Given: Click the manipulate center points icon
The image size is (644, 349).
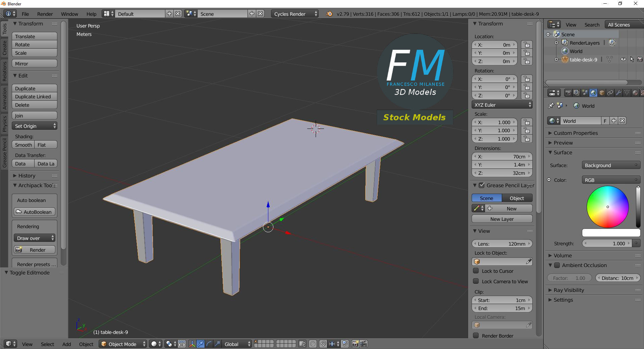Looking at the screenshot, I should coord(182,344).
